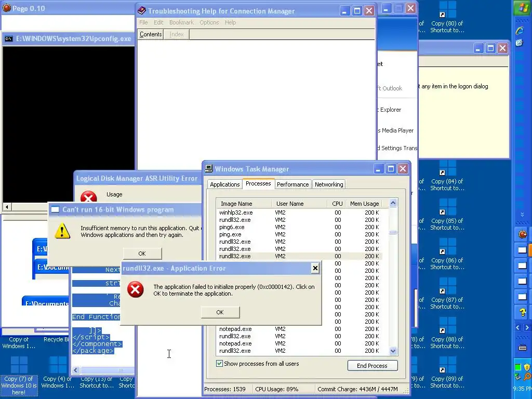Sort processes by User Name column header
532x399 pixels.
coord(300,204)
